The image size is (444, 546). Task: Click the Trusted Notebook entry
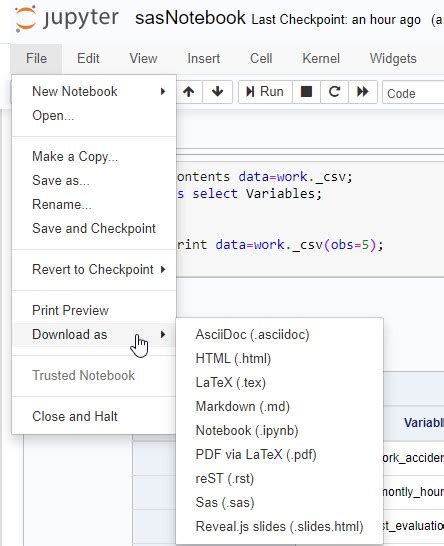coord(94,376)
